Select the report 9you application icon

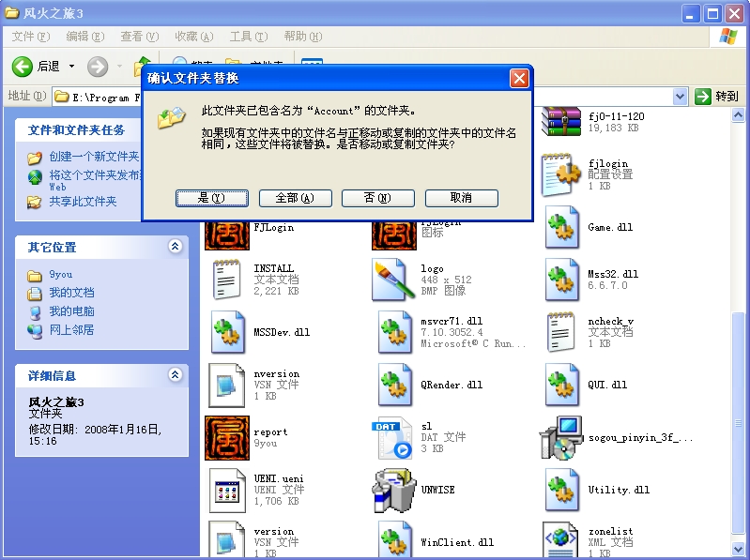pyautogui.click(x=227, y=438)
